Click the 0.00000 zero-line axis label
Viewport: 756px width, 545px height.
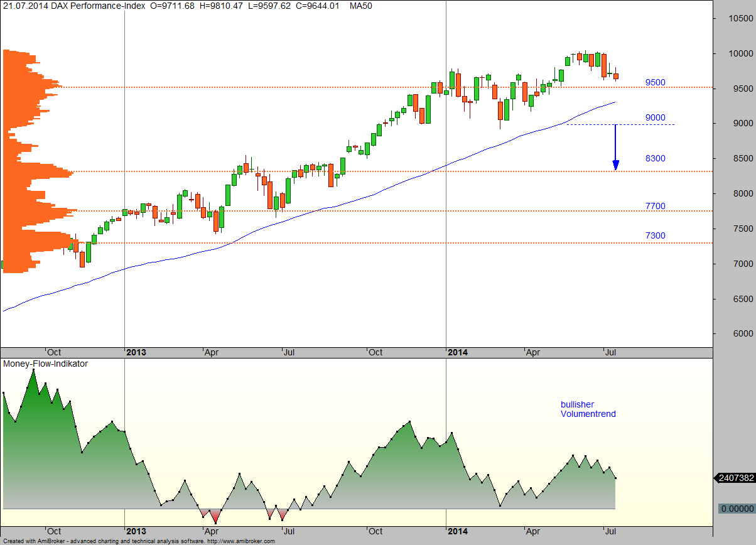pyautogui.click(x=737, y=509)
